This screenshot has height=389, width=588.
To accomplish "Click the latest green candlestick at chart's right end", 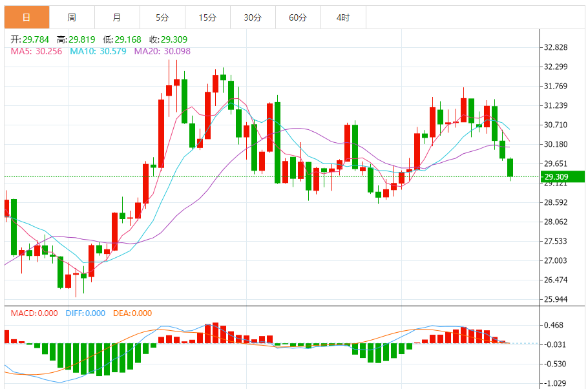I will (510, 167).
